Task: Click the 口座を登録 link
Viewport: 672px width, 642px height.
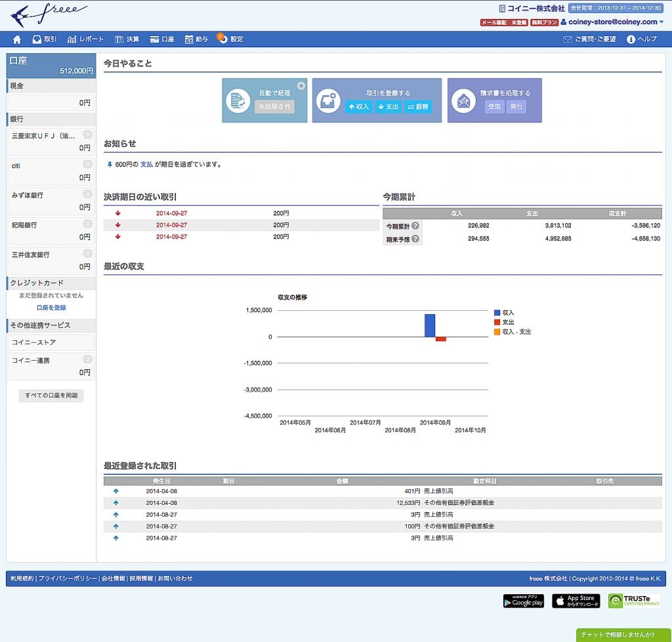Action: point(51,308)
